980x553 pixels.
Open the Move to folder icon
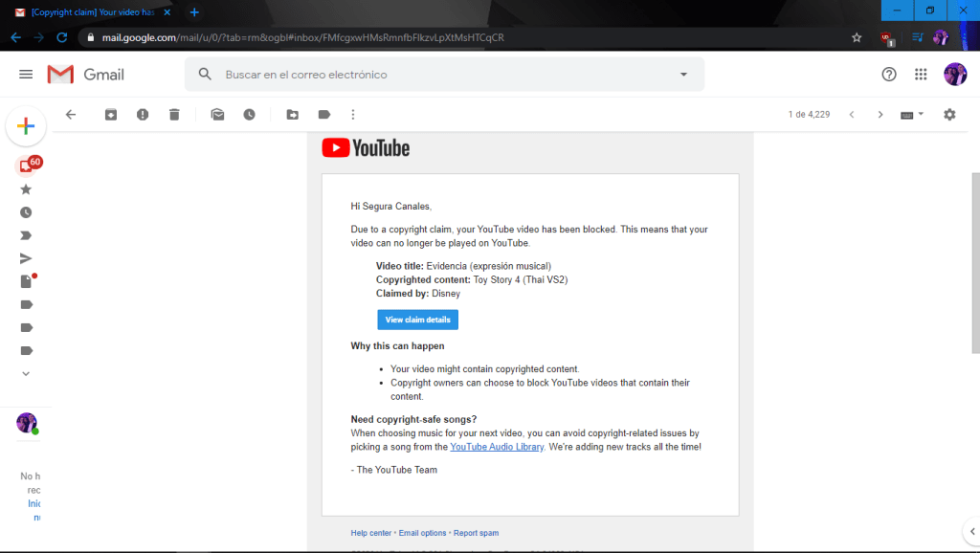coord(293,115)
